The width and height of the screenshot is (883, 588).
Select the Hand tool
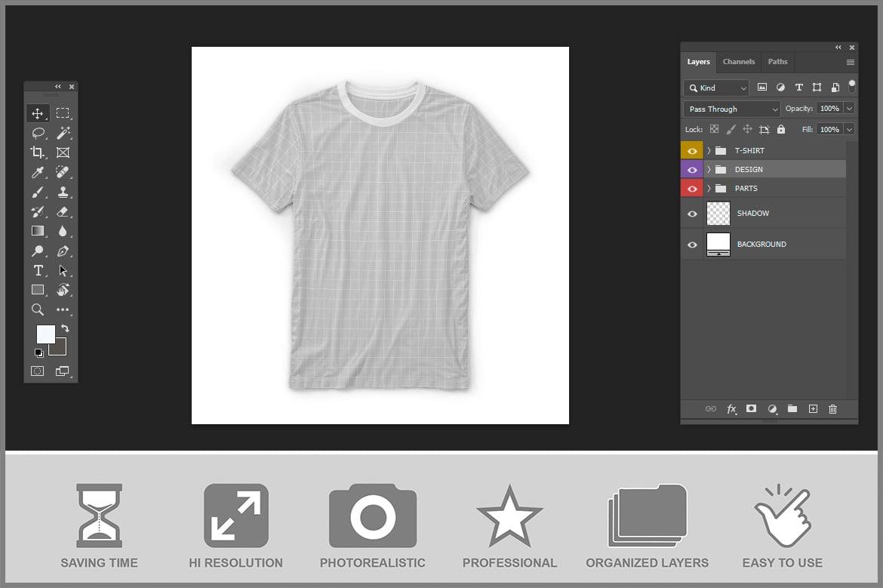pos(63,290)
